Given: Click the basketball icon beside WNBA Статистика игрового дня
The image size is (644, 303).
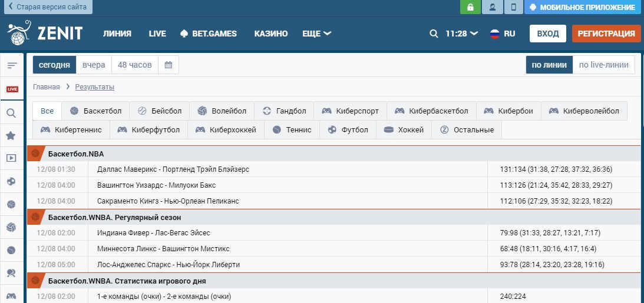Looking at the screenshot, I should pyautogui.click(x=35, y=281).
